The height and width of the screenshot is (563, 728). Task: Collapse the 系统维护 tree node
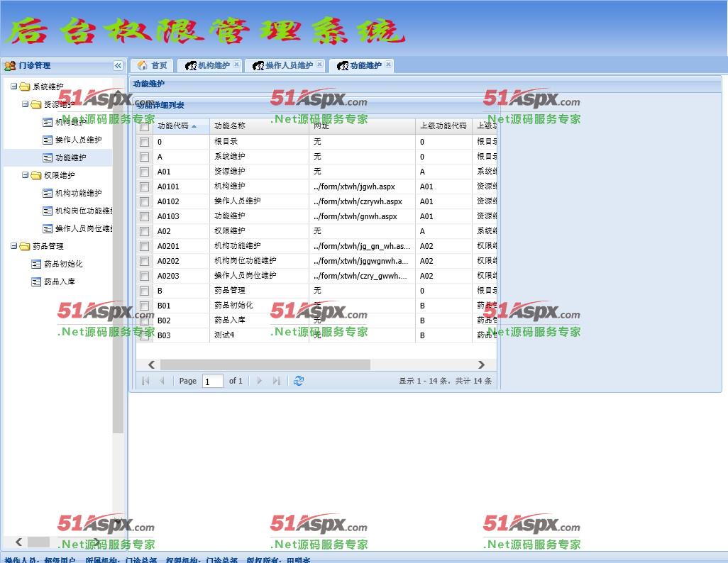[14, 87]
